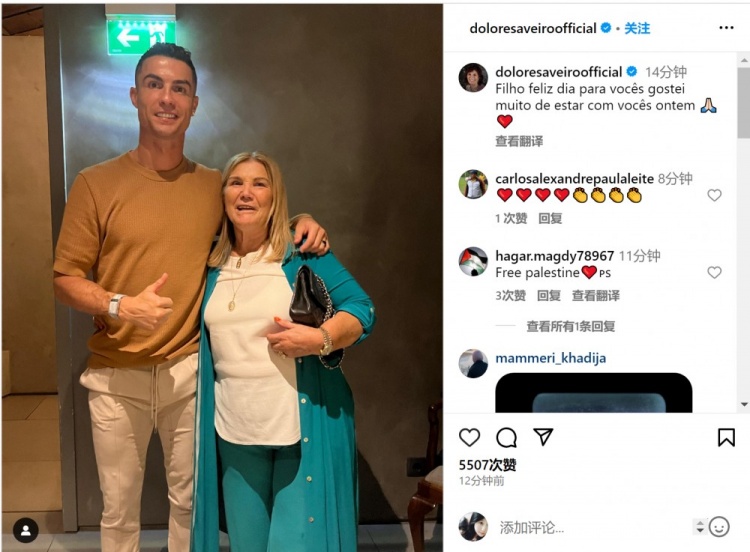This screenshot has height=552, width=750.
Task: Click the 添加评论 comment input field
Action: coord(593,528)
